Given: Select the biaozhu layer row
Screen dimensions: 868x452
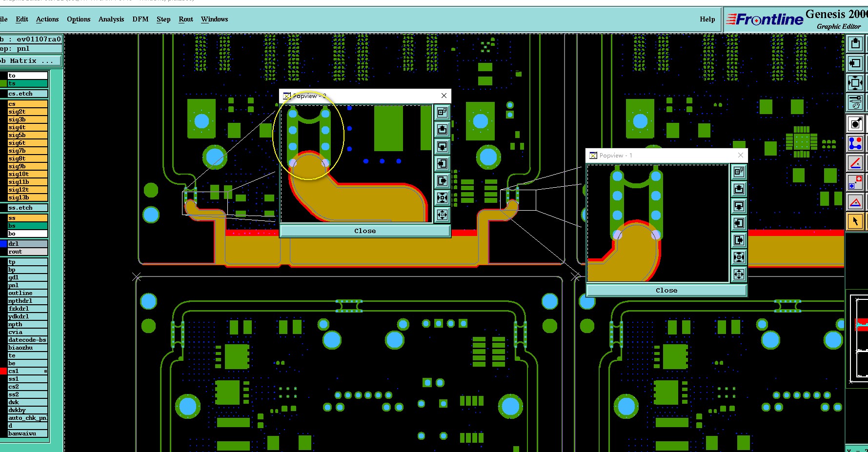Looking at the screenshot, I should pyautogui.click(x=28, y=348).
